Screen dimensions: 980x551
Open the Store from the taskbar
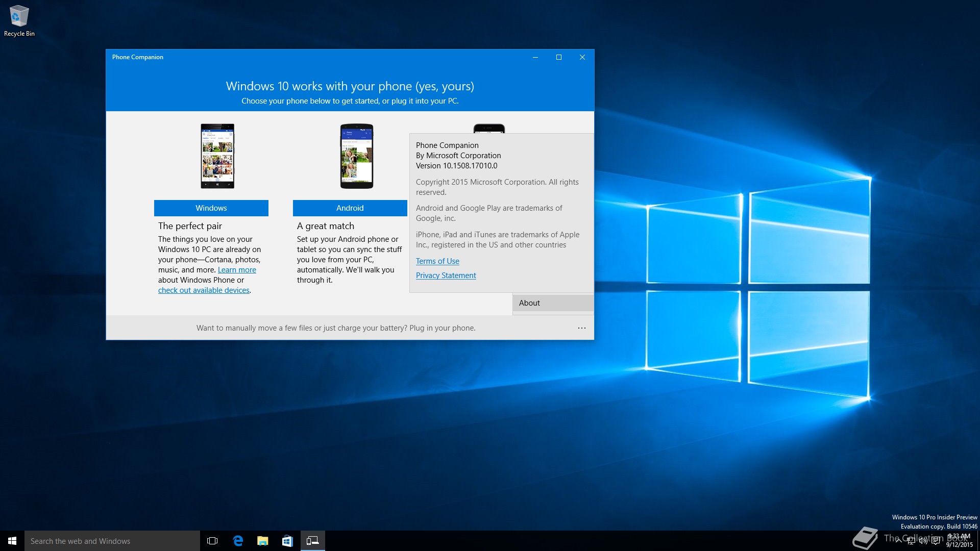pyautogui.click(x=287, y=541)
